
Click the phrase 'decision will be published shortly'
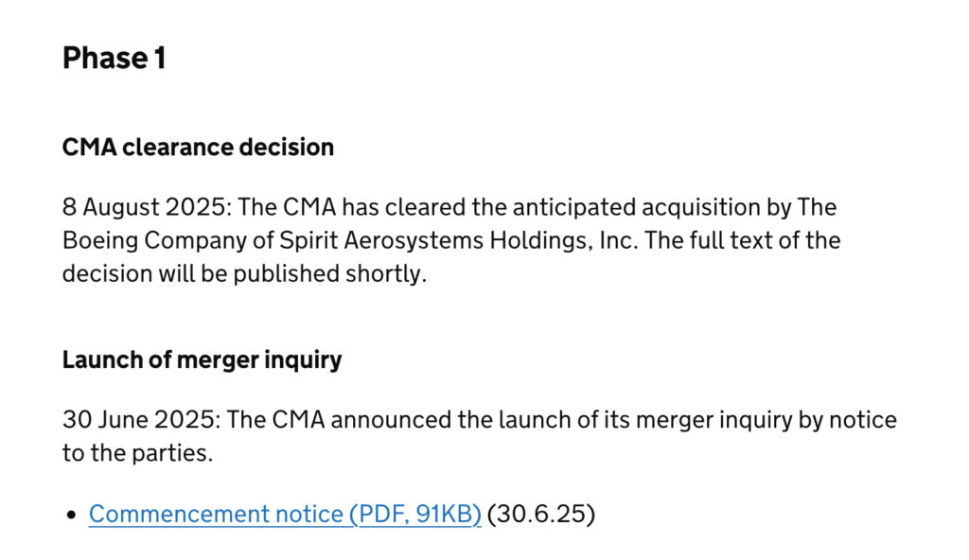pos(242,273)
